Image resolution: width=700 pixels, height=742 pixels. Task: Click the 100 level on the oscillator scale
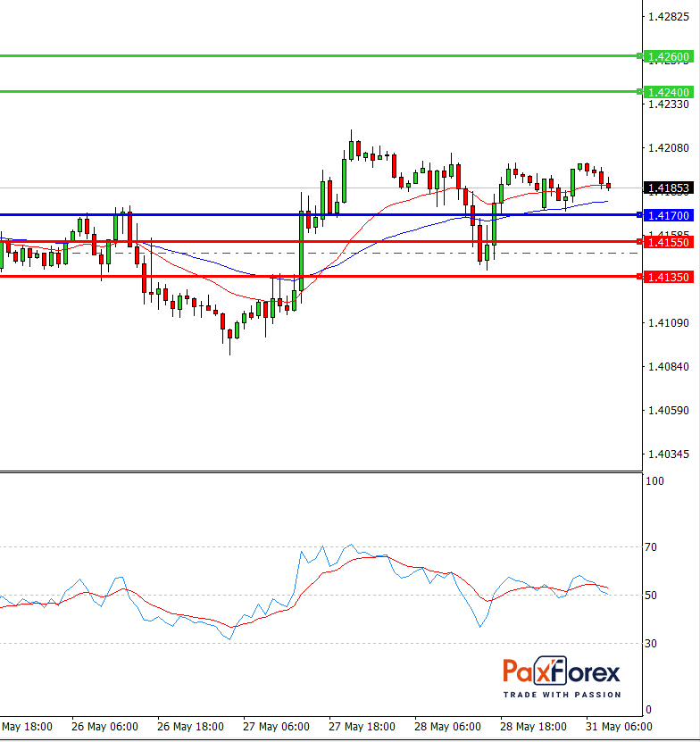click(x=655, y=481)
